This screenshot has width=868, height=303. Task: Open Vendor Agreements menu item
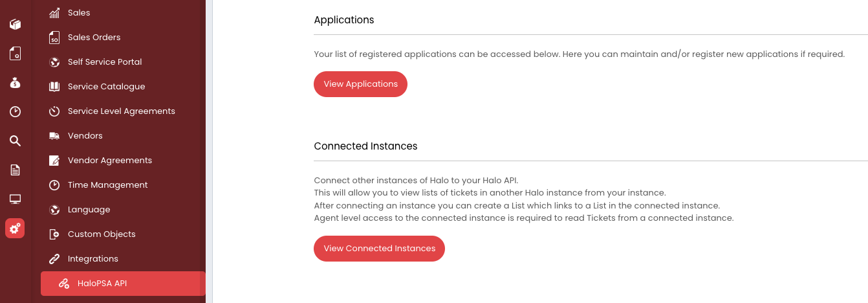coord(109,161)
